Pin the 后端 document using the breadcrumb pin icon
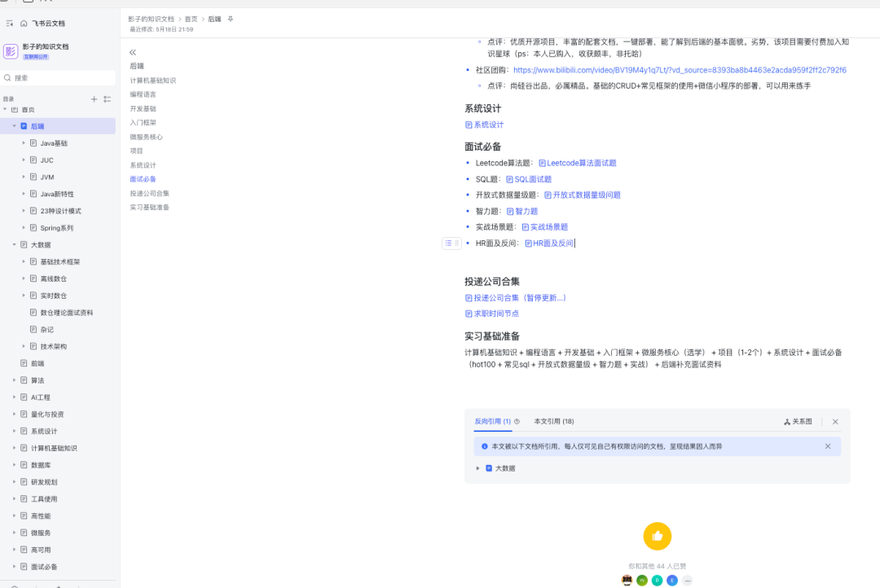The height and width of the screenshot is (588, 880). click(231, 17)
